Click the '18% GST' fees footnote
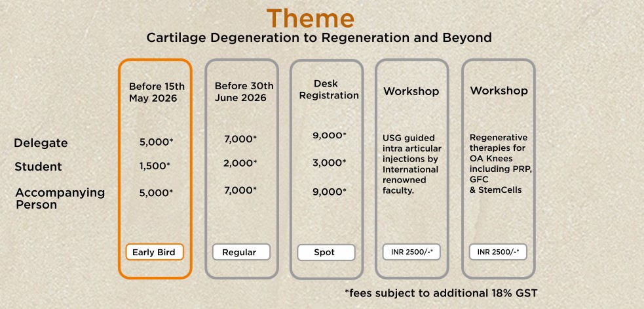 pyautogui.click(x=441, y=293)
